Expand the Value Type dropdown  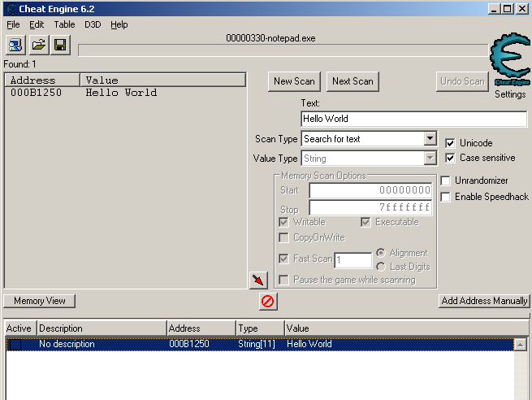[x=430, y=159]
